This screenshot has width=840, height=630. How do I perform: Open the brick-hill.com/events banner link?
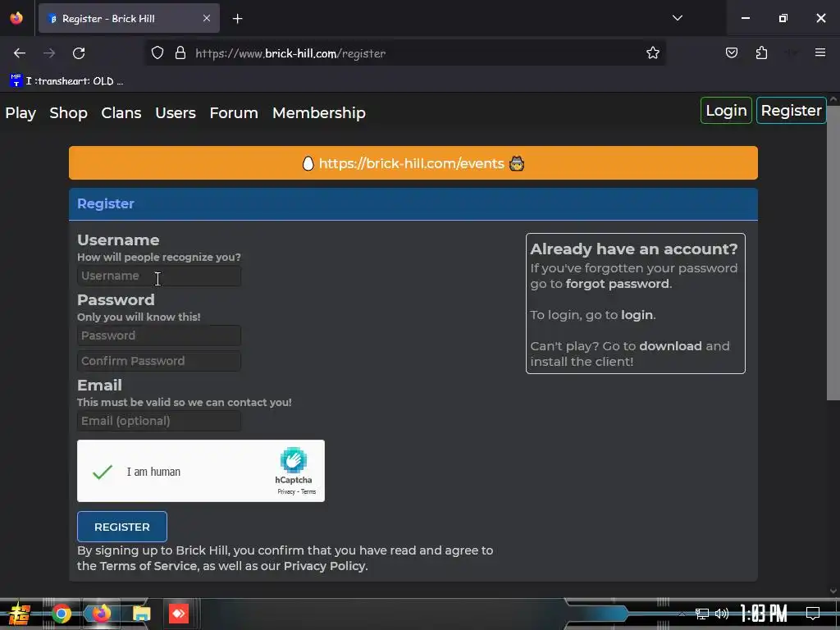pyautogui.click(x=412, y=163)
